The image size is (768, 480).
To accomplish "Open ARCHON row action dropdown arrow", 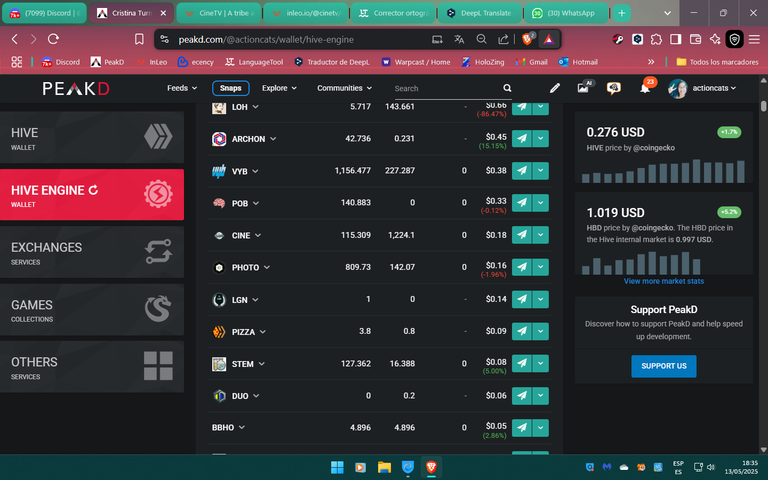I will click(x=541, y=139).
